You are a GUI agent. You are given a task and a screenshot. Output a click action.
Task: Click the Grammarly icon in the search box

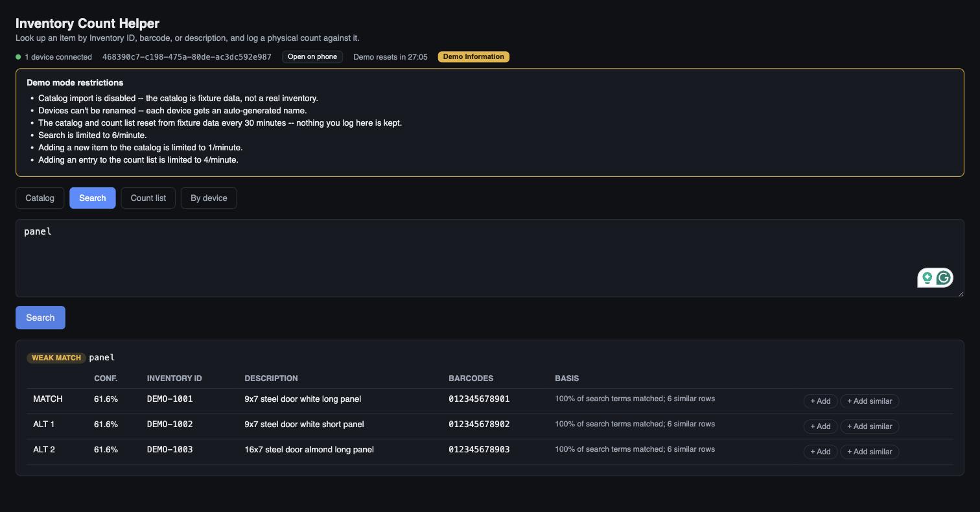(944, 278)
